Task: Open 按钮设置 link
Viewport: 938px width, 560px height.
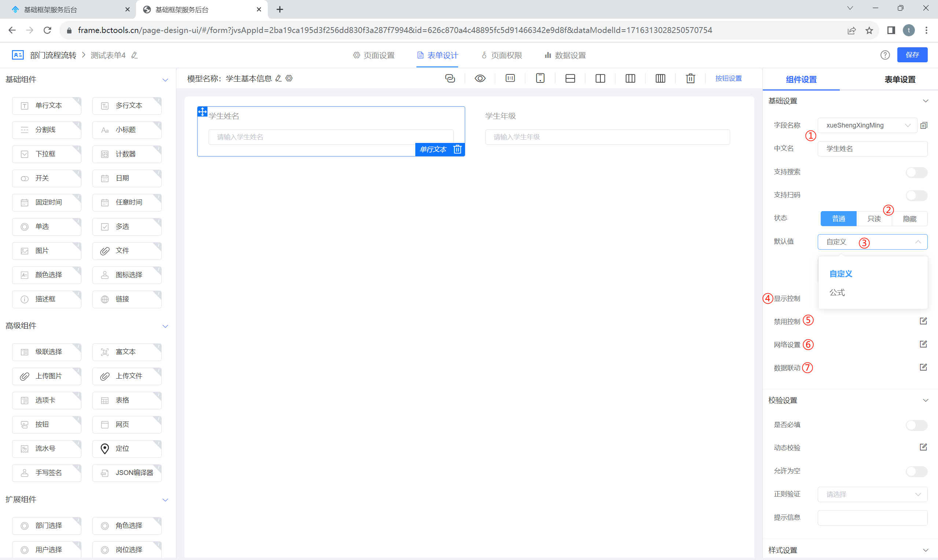Action: 728,78
